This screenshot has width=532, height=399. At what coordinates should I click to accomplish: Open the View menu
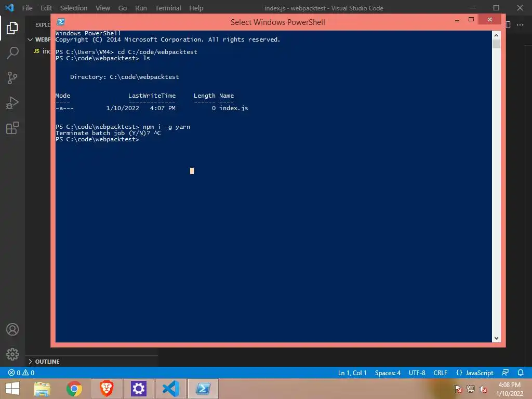[103, 8]
